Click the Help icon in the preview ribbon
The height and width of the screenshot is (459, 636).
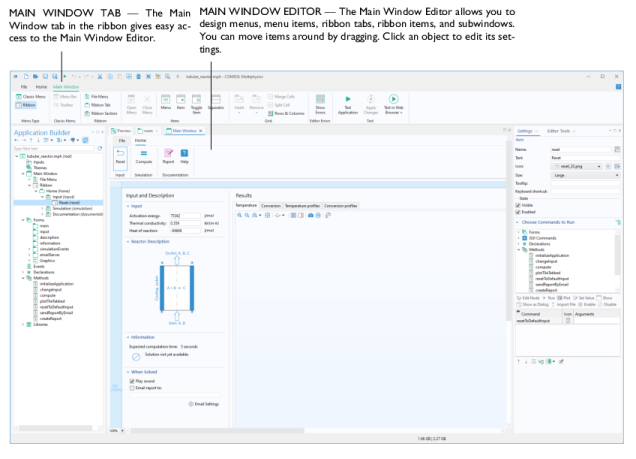point(184,155)
